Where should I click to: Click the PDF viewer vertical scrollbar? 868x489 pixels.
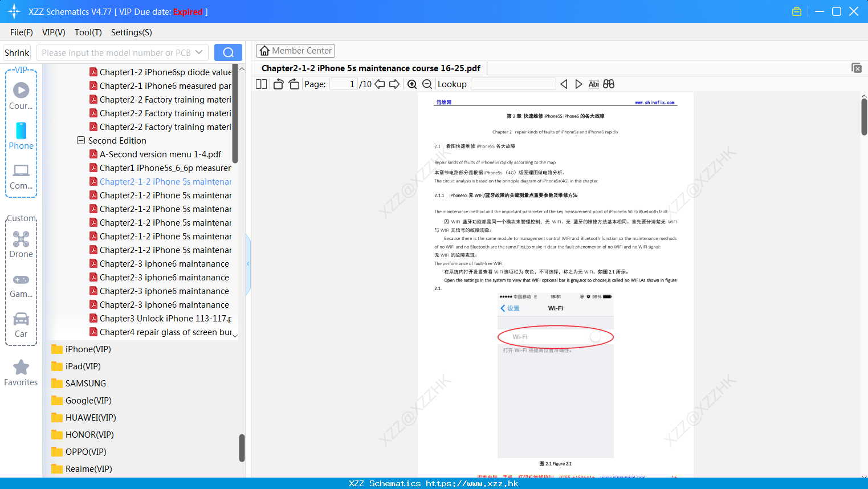pos(864,117)
